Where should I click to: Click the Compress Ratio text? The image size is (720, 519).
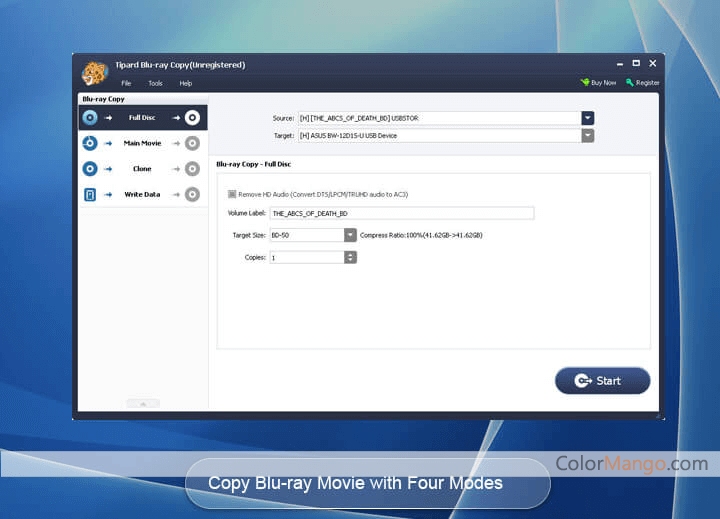coord(421,235)
